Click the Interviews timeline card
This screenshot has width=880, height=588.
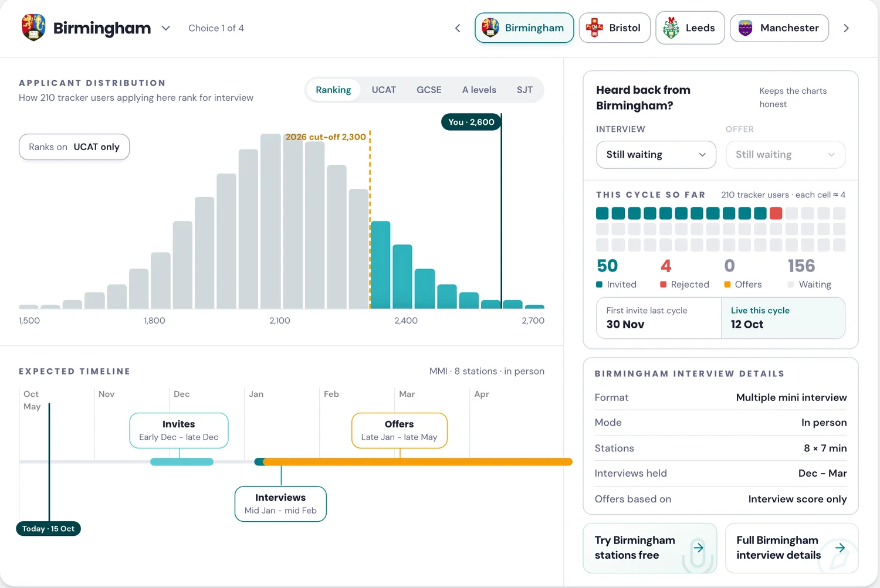pos(280,504)
